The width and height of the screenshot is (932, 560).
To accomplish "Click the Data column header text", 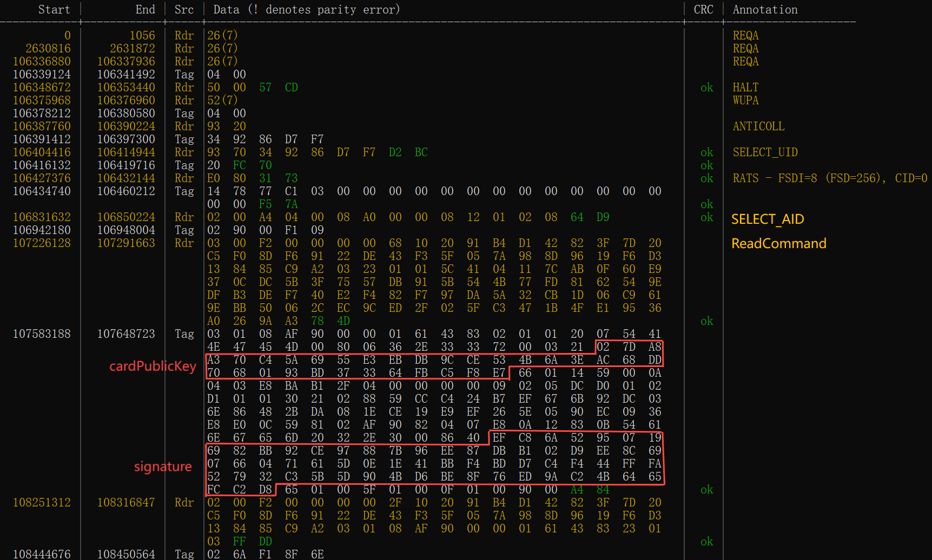I will point(307,10).
